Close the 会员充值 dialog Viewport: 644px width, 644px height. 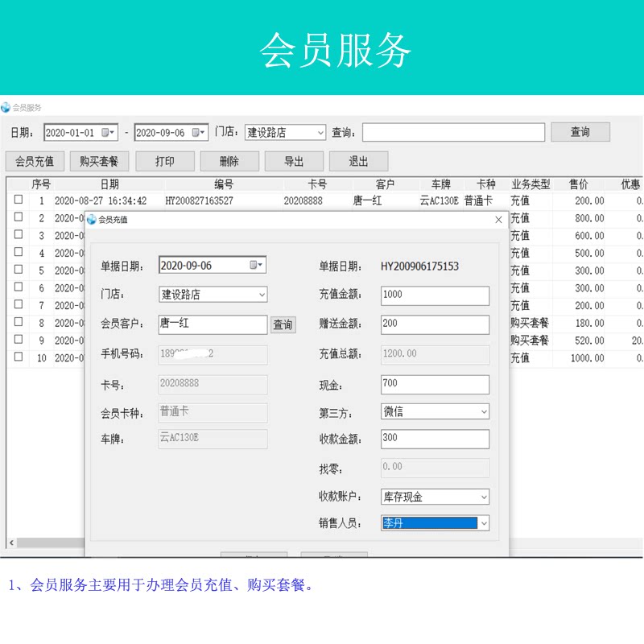[x=498, y=220]
